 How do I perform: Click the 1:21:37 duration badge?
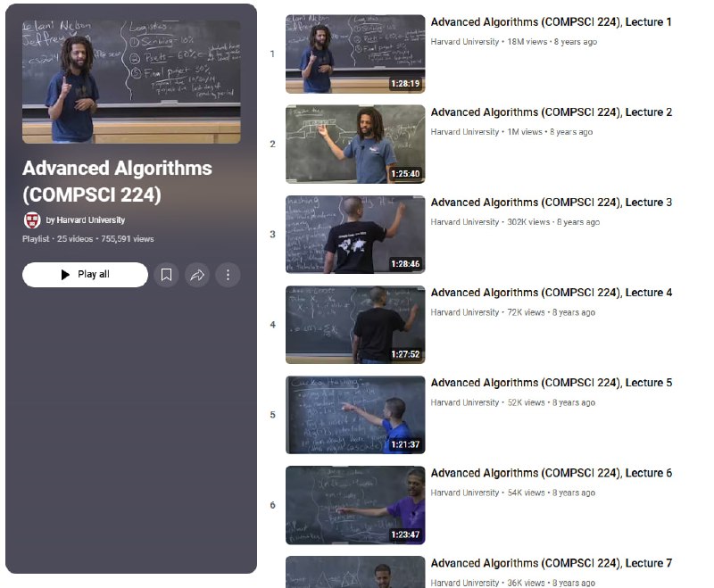tap(405, 444)
